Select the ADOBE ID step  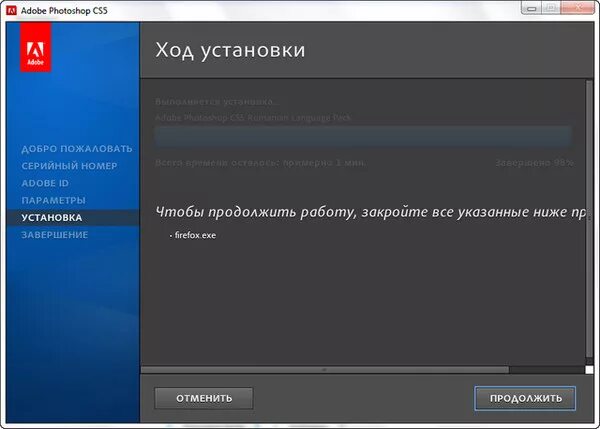click(x=45, y=183)
